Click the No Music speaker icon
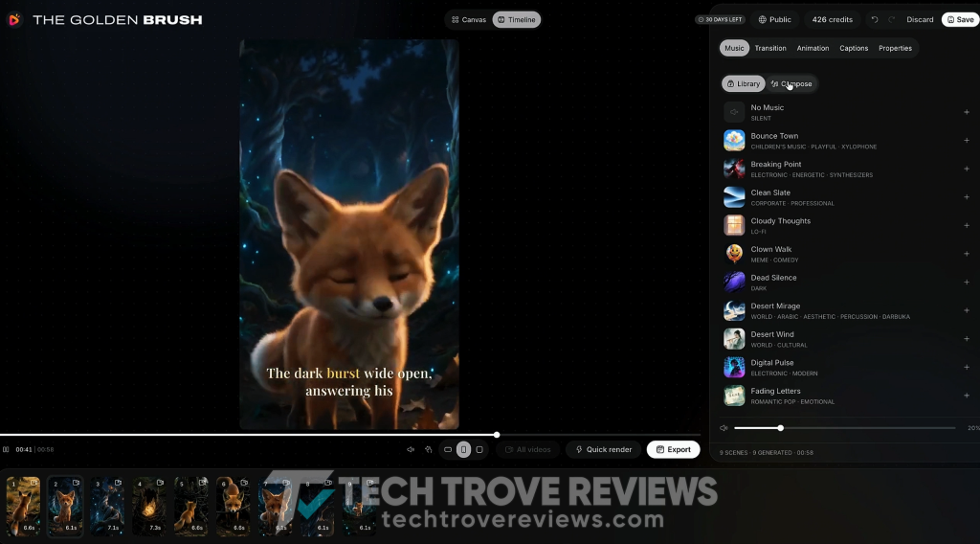980x544 pixels. [x=734, y=113]
